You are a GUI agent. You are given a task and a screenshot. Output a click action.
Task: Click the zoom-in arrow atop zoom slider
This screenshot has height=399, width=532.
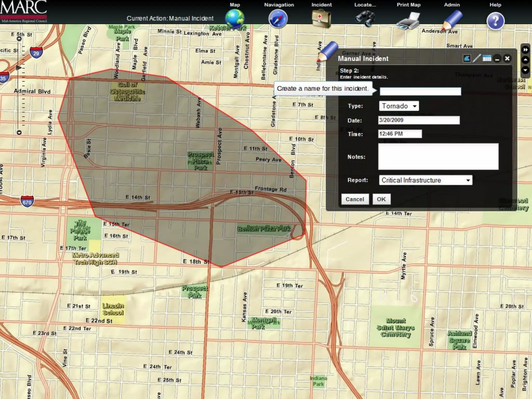pyautogui.click(x=19, y=39)
